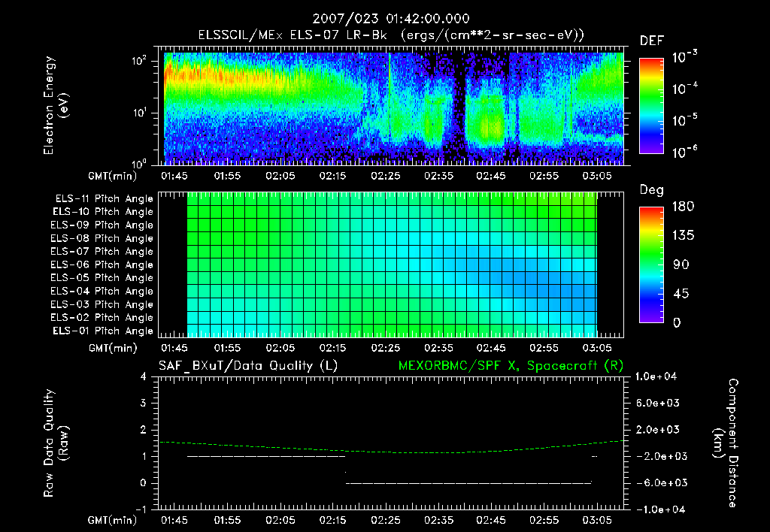Select the ELS-08 Pitch Angle row label
This screenshot has height=532, width=770.
pos(102,238)
